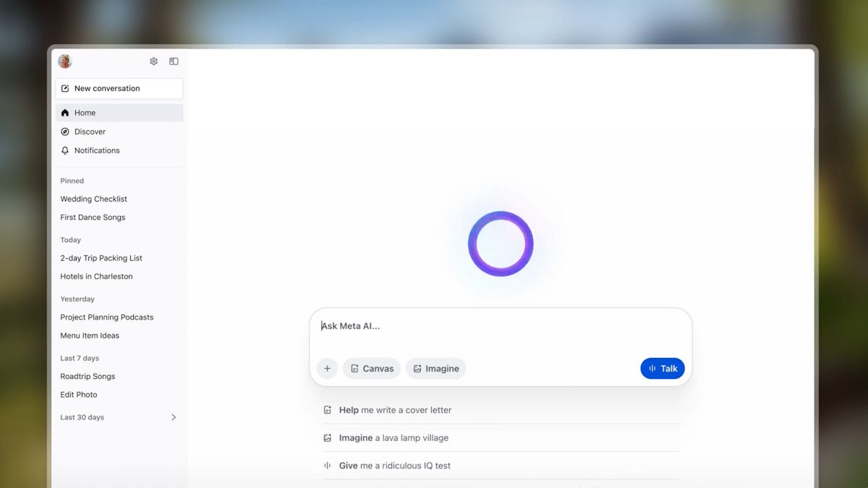
Task: Select the Canvas option
Action: (372, 369)
